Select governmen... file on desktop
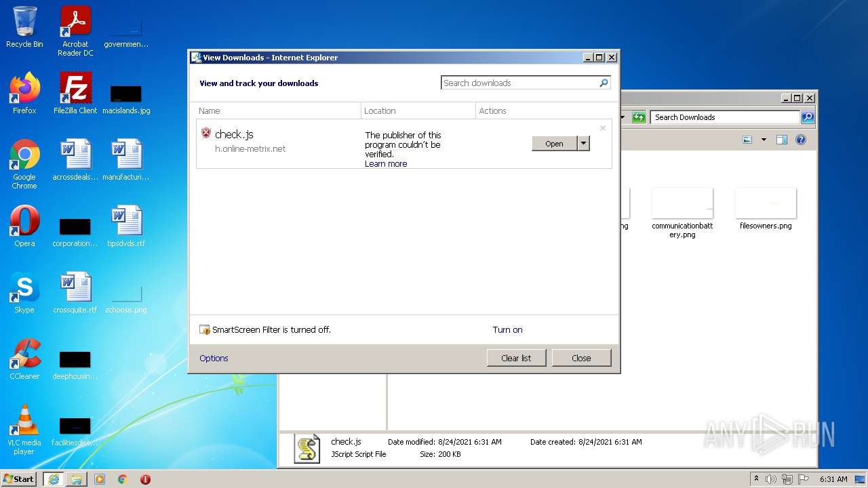The height and width of the screenshot is (488, 868). tap(126, 34)
